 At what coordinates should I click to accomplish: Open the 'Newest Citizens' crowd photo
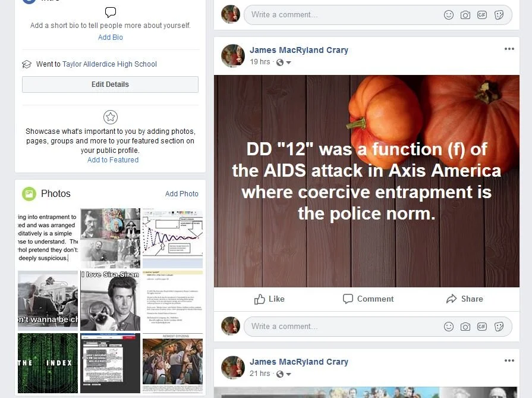click(x=173, y=363)
